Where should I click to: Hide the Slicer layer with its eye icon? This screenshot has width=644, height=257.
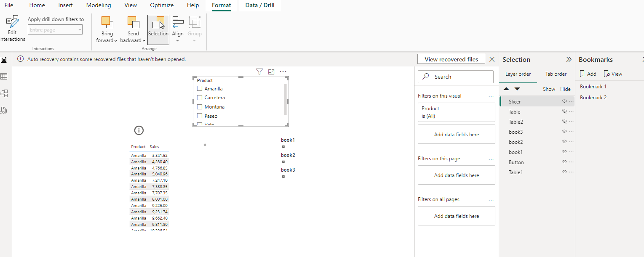click(x=564, y=101)
